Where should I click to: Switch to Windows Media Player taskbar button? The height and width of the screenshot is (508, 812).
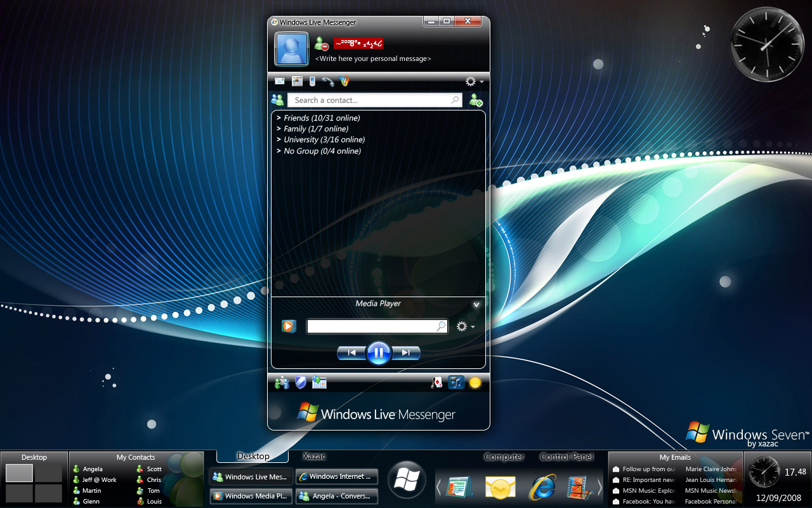point(251,496)
